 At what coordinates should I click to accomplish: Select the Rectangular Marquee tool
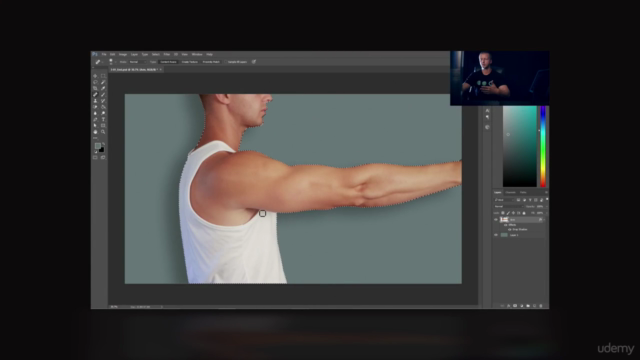pyautogui.click(x=103, y=76)
